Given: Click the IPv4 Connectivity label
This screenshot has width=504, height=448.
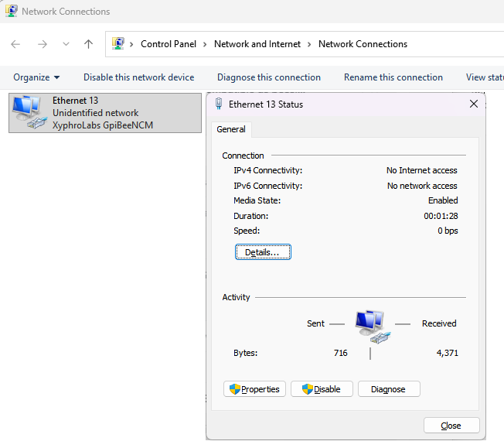Looking at the screenshot, I should coord(268,170).
